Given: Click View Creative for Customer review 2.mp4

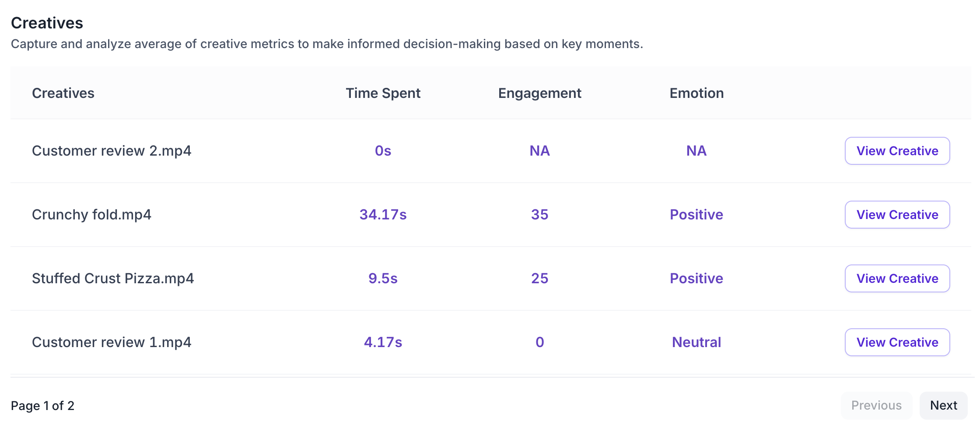Looking at the screenshot, I should [897, 151].
